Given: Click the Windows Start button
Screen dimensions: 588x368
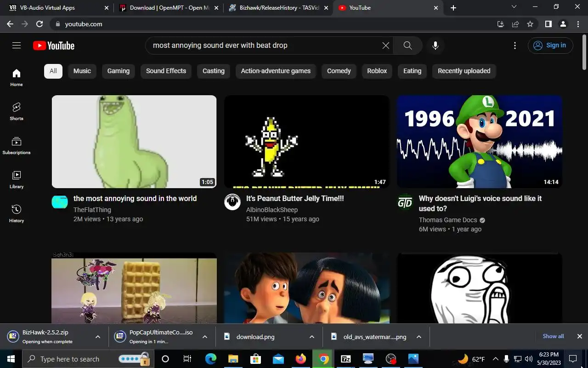Looking at the screenshot, I should [x=11, y=359].
